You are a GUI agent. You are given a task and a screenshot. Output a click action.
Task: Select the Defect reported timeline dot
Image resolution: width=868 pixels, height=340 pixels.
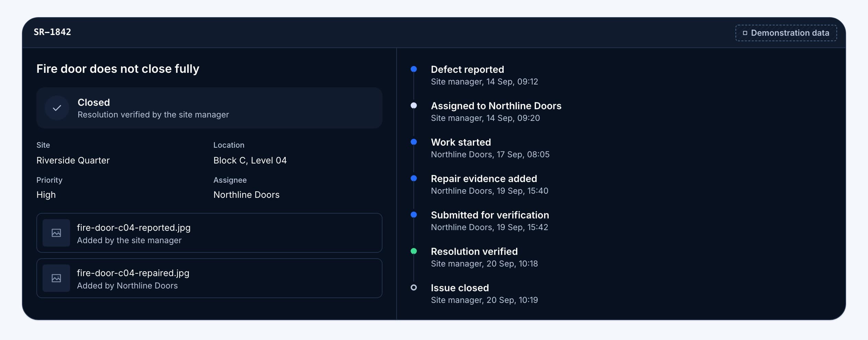click(x=414, y=69)
